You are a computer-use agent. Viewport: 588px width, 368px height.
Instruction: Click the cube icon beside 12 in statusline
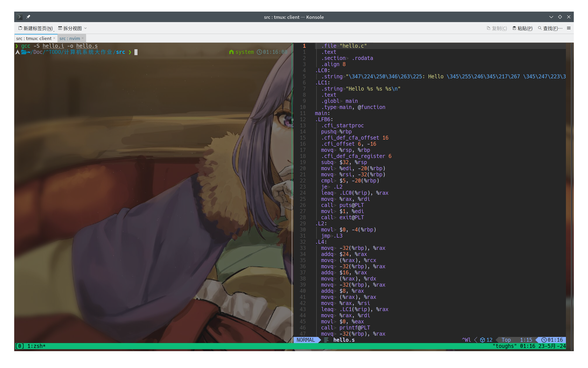tap(482, 340)
